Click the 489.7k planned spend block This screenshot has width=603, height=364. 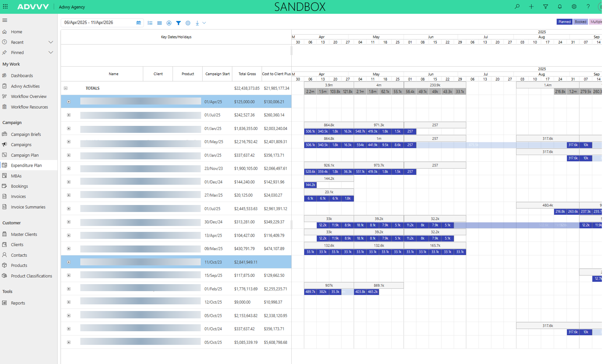(311, 292)
